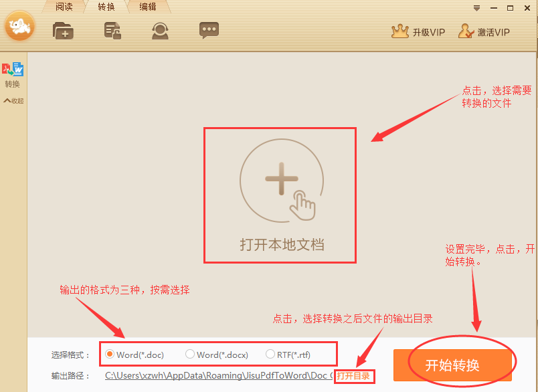Screen dimensions: 538x392
Task: Click the chat feedback bubble icon
Action: pyautogui.click(x=209, y=30)
